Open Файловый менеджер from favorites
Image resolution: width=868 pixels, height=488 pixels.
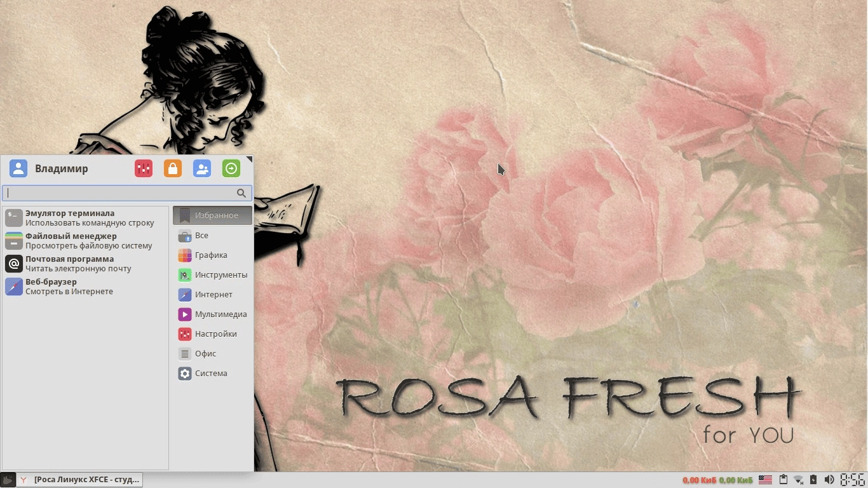click(86, 241)
